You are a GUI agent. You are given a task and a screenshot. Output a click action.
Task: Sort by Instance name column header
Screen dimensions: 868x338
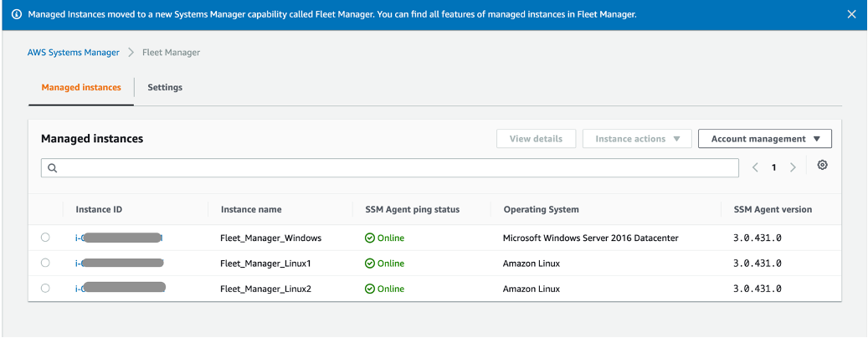tap(251, 210)
